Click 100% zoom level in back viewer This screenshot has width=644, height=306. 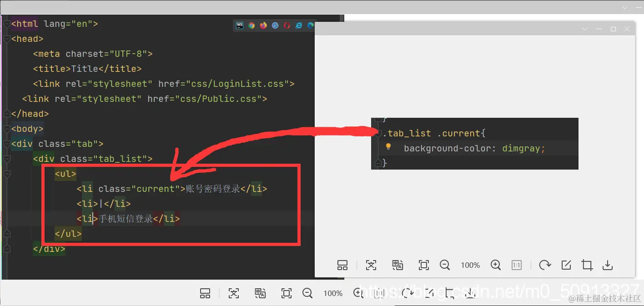[333, 293]
